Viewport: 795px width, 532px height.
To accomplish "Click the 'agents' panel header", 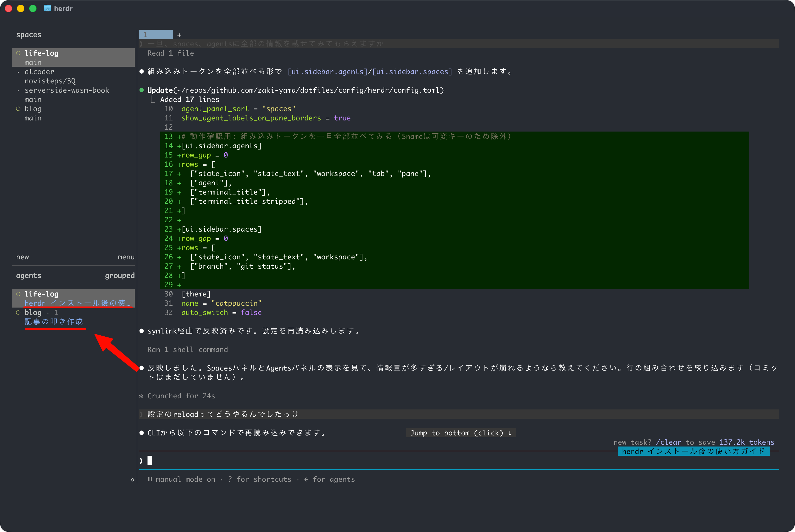I will tap(29, 276).
